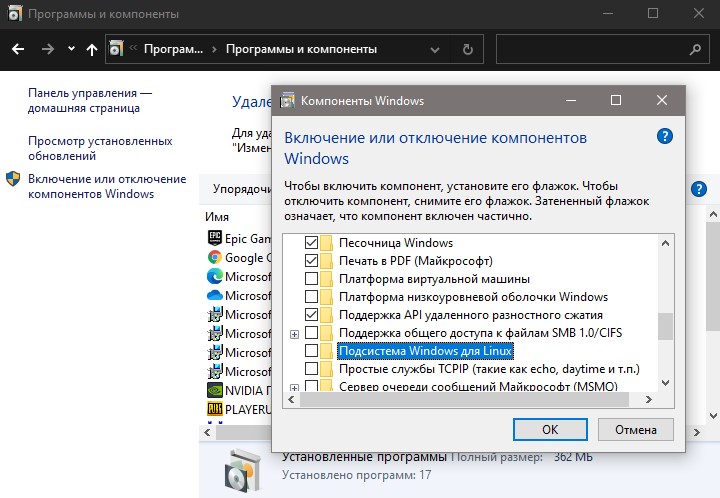The image size is (720, 498).
Task: Select the Epic Games program entry
Action: click(x=239, y=238)
